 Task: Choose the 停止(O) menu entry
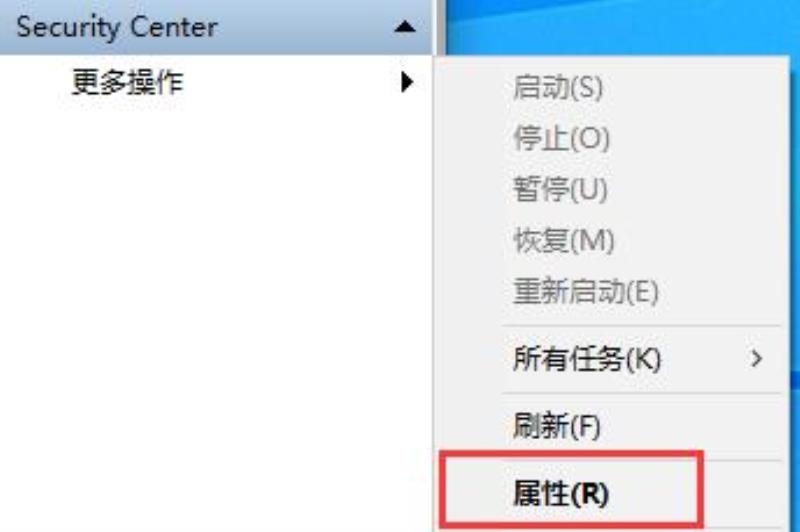point(561,138)
